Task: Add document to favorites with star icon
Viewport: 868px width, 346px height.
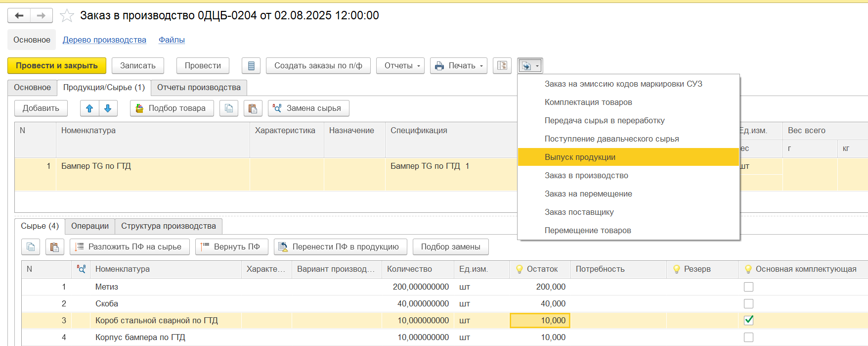Action: coord(67,16)
